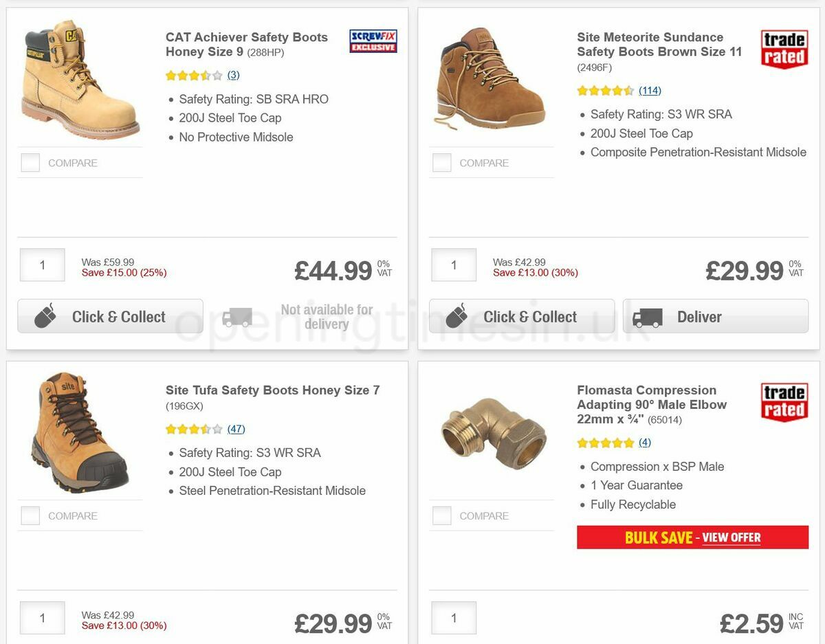Click trade rated badge on Flomasta elbow

784,402
